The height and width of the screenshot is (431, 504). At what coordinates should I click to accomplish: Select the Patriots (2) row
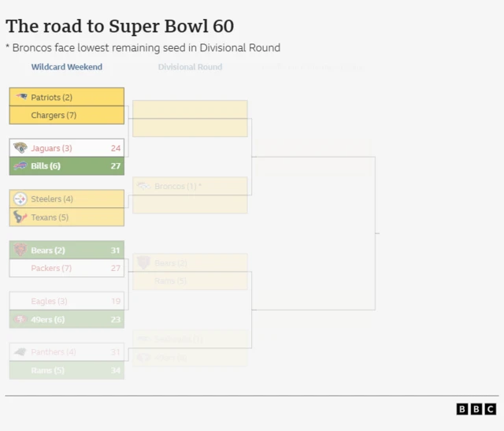pos(67,97)
